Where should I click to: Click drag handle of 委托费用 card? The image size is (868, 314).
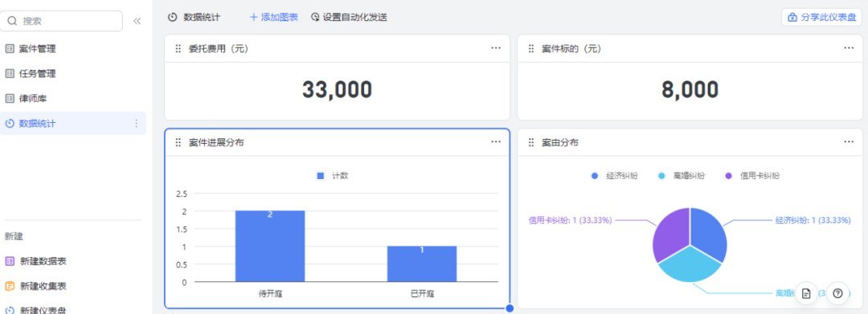pyautogui.click(x=178, y=49)
